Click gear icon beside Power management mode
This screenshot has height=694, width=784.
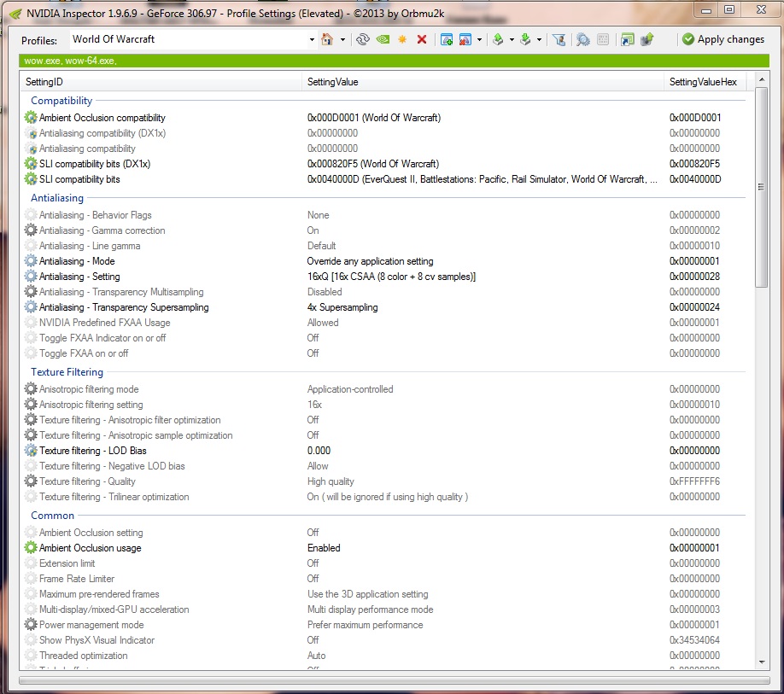pos(31,624)
